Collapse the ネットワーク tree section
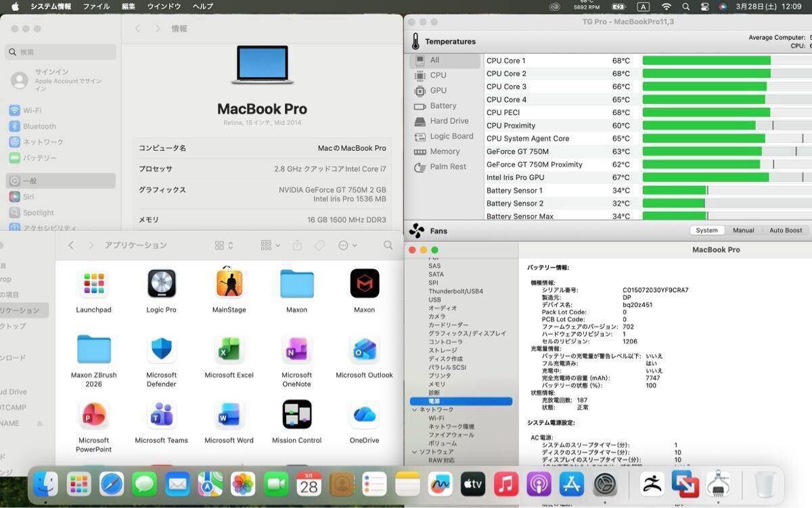Screen dimensions: 812x508 (x=414, y=410)
